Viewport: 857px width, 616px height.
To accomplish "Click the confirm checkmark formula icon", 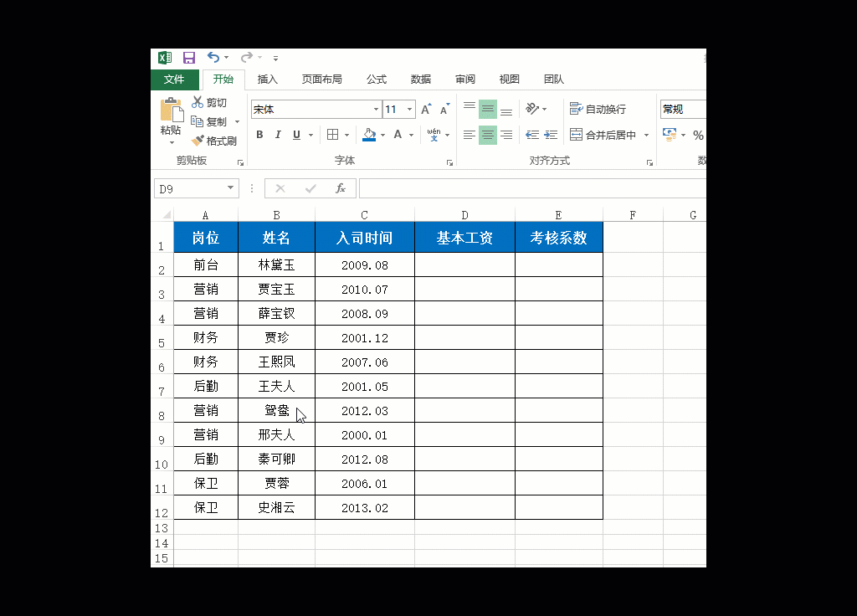I will point(310,188).
